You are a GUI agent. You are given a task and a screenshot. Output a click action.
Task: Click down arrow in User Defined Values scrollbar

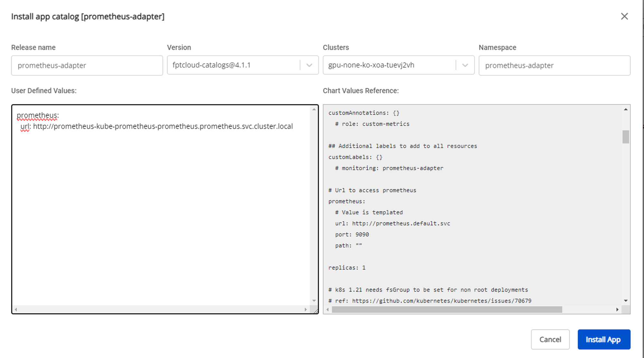[x=314, y=301]
